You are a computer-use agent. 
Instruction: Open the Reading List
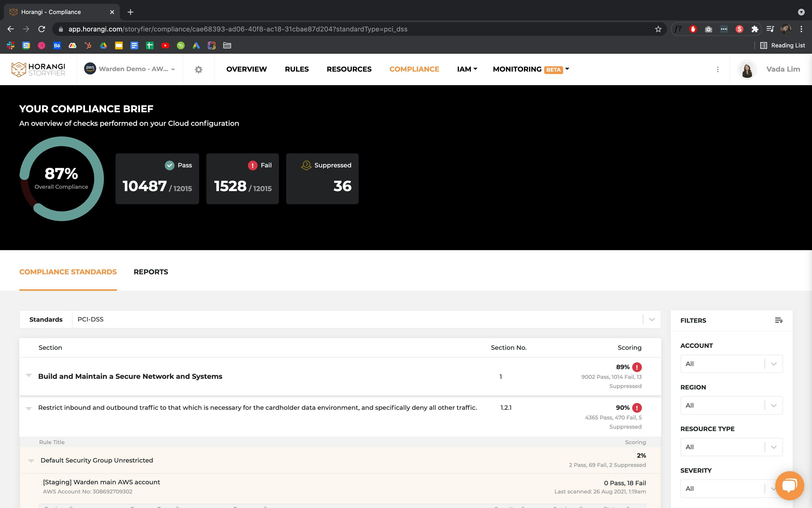[x=783, y=45]
